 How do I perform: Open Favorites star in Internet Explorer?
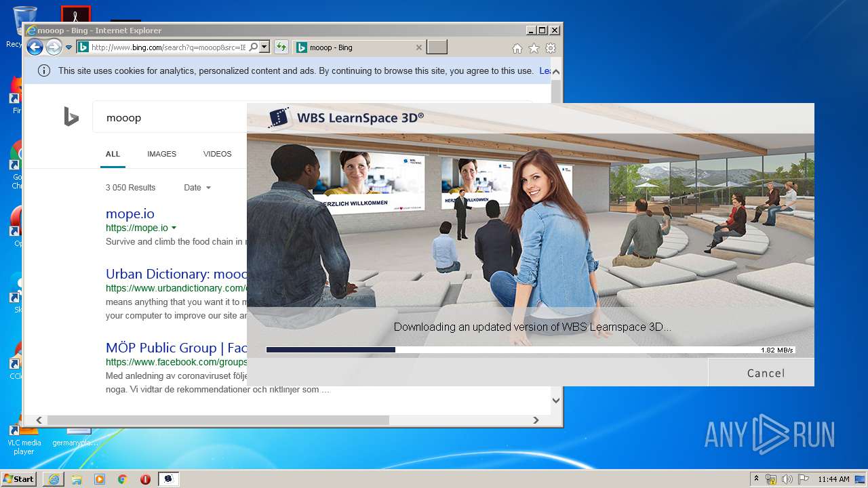point(534,48)
